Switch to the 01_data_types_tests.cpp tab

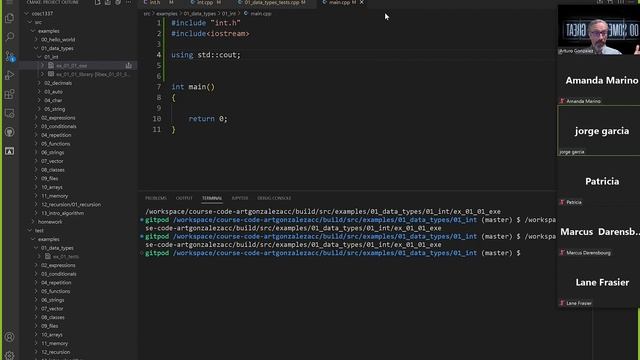[271, 2]
